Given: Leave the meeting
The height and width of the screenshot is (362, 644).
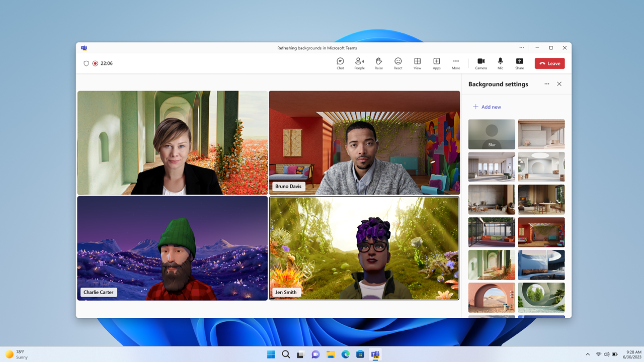Looking at the screenshot, I should click(x=549, y=63).
